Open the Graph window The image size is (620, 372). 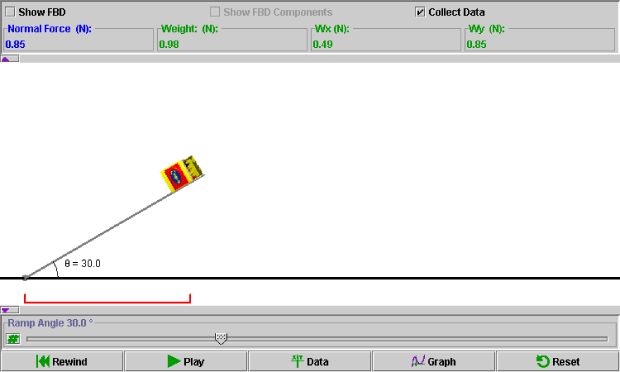click(434, 361)
